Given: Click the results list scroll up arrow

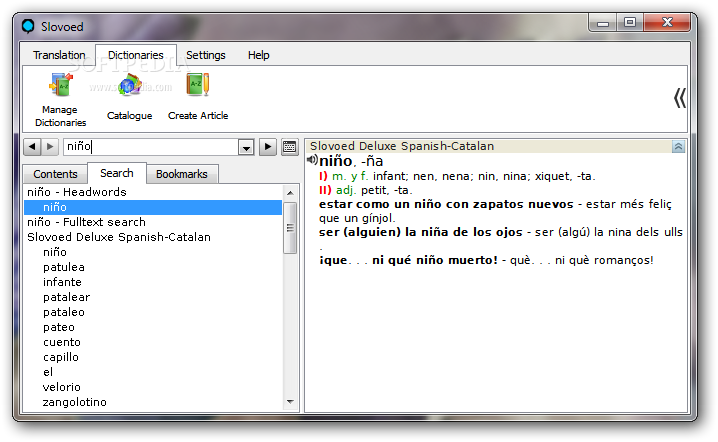Looking at the screenshot, I should click(x=290, y=193).
